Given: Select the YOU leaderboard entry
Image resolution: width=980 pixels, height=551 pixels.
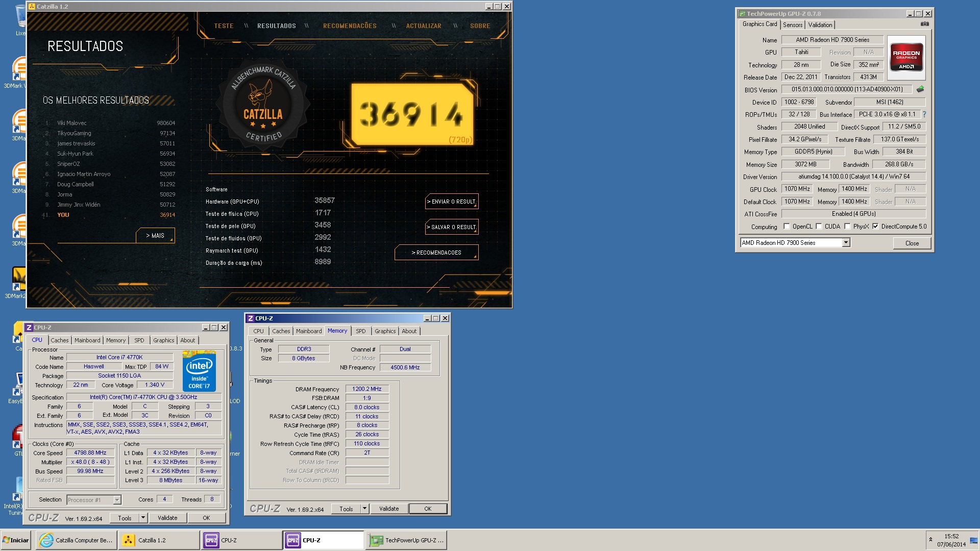Looking at the screenshot, I should (109, 215).
